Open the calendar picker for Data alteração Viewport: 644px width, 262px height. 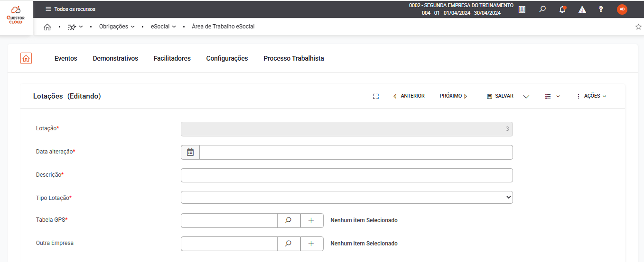(190, 152)
